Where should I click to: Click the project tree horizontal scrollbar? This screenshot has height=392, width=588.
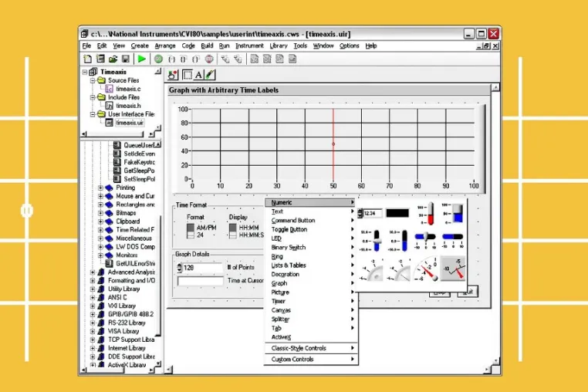[x=116, y=134]
